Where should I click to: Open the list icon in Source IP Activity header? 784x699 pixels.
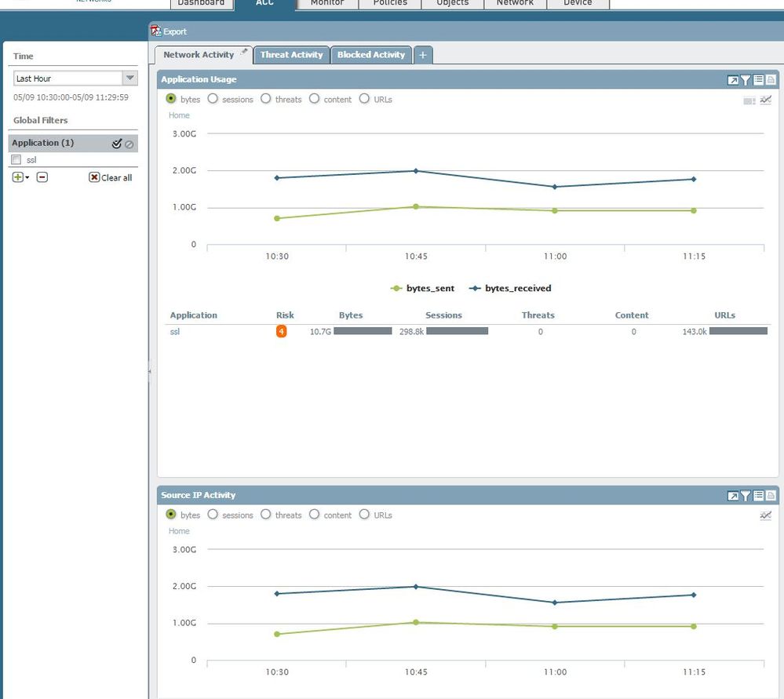(758, 496)
